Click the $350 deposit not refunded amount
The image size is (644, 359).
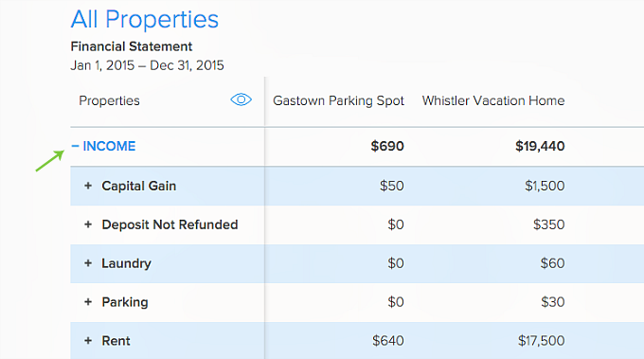[548, 224]
